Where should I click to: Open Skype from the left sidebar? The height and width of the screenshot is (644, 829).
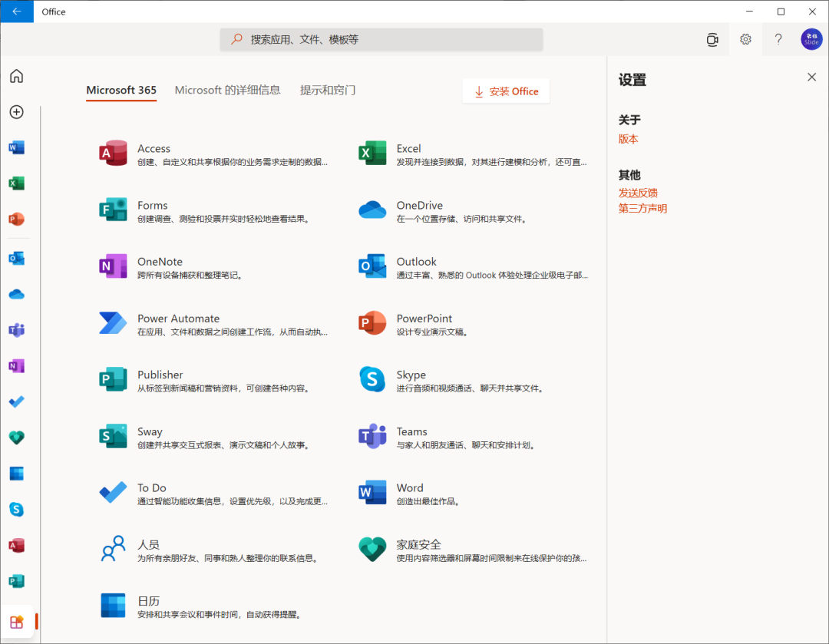(x=16, y=509)
